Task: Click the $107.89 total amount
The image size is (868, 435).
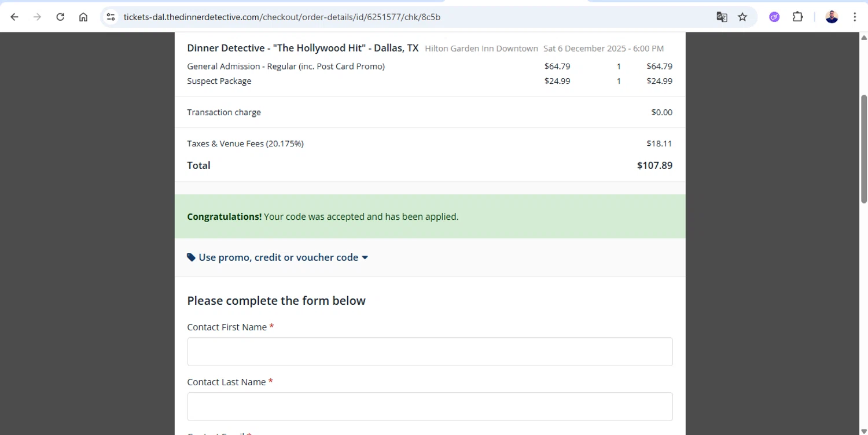Action: point(654,165)
